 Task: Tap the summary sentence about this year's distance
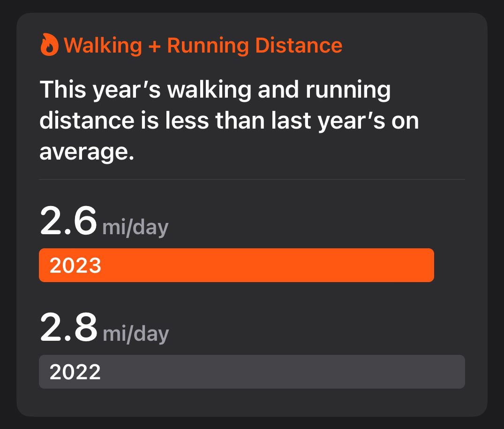[x=229, y=120]
